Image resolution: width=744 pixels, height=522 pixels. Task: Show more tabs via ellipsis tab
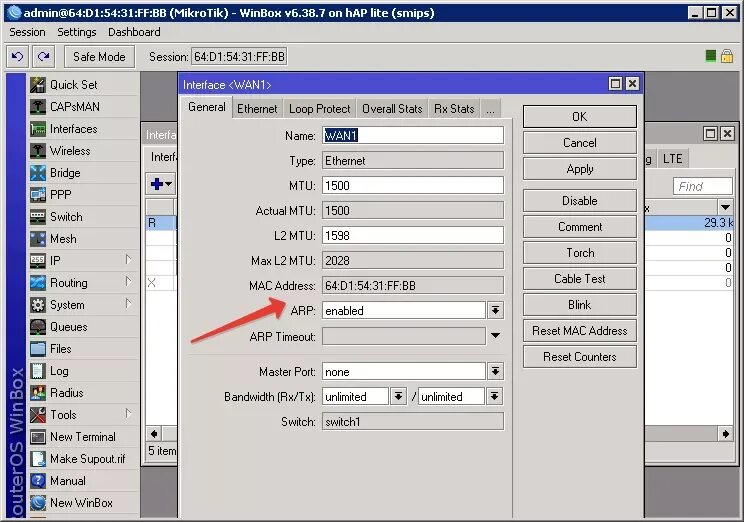click(x=490, y=109)
